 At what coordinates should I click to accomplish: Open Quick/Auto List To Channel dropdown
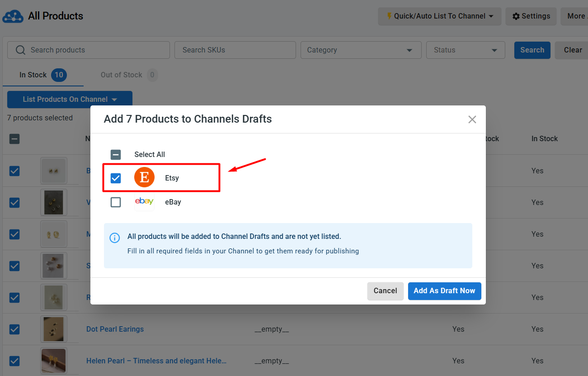440,16
